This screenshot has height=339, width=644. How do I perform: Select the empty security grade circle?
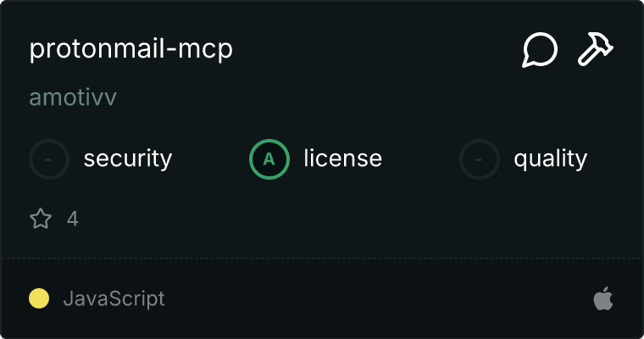click(x=49, y=159)
